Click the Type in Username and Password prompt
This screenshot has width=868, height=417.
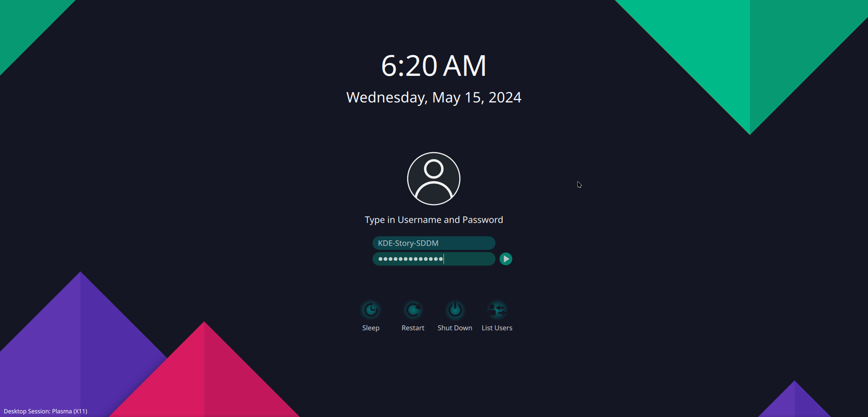(x=434, y=220)
